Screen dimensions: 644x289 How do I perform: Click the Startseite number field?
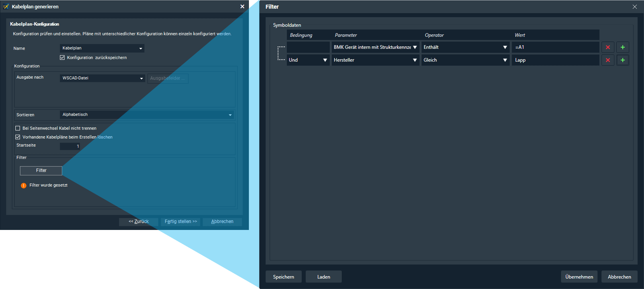(x=70, y=146)
